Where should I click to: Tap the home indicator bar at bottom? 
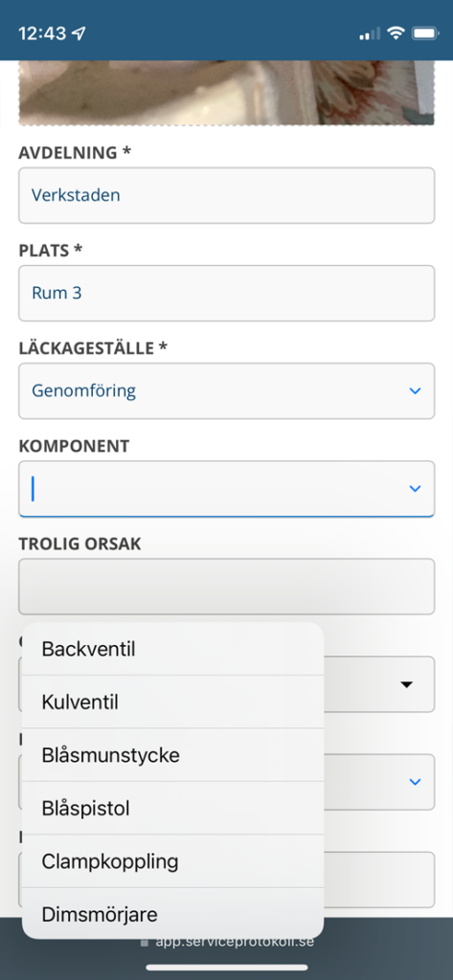click(x=226, y=968)
